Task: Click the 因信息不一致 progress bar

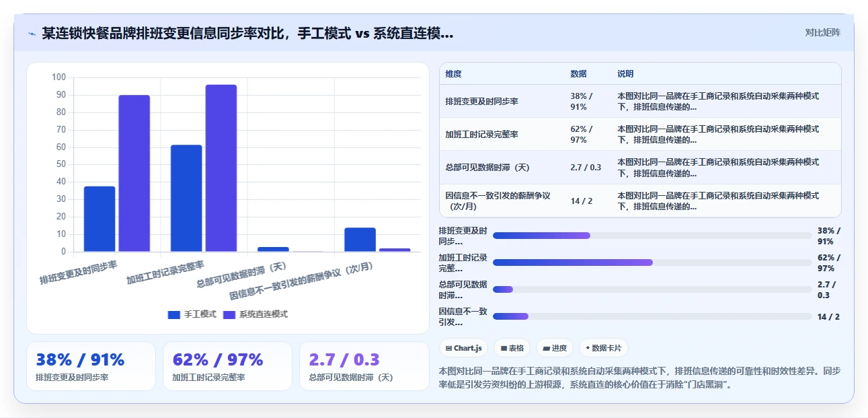Action: point(652,316)
